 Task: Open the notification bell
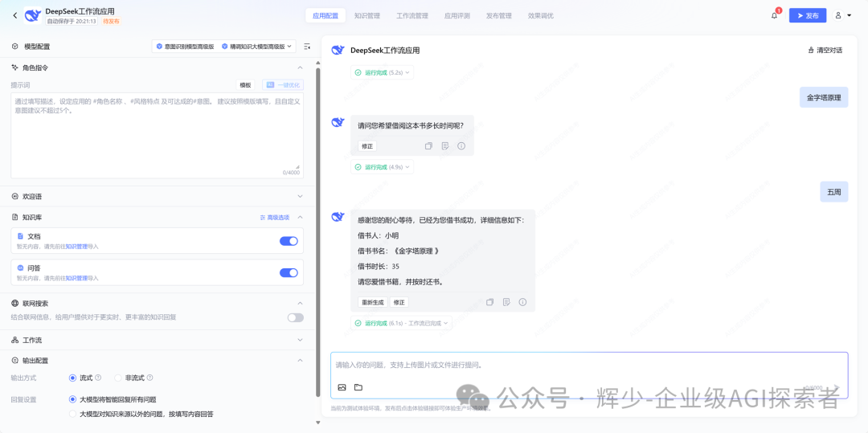[x=774, y=15]
